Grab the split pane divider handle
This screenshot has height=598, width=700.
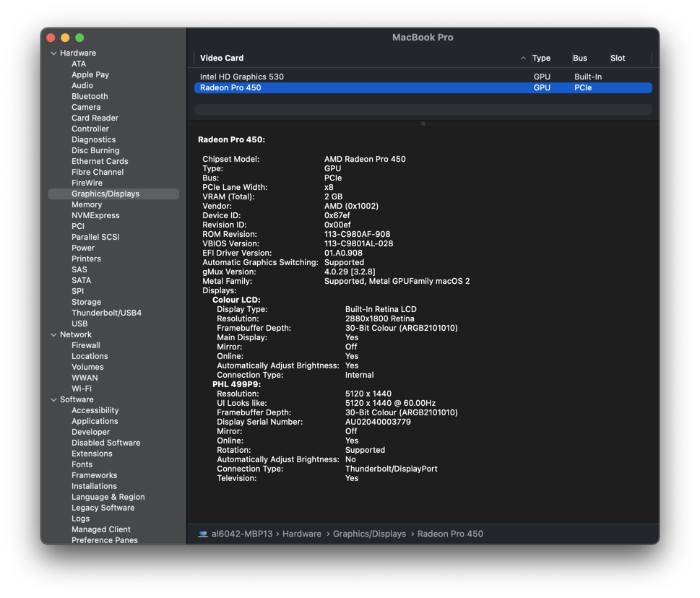pyautogui.click(x=423, y=123)
